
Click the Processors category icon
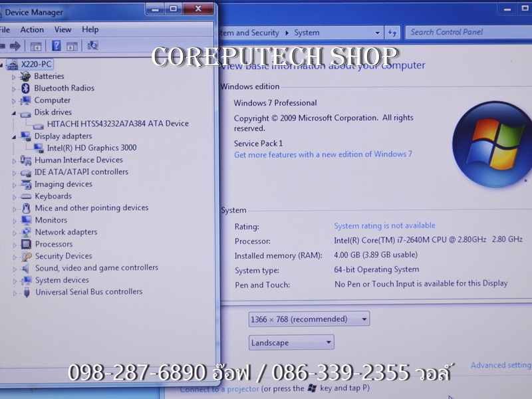point(26,244)
